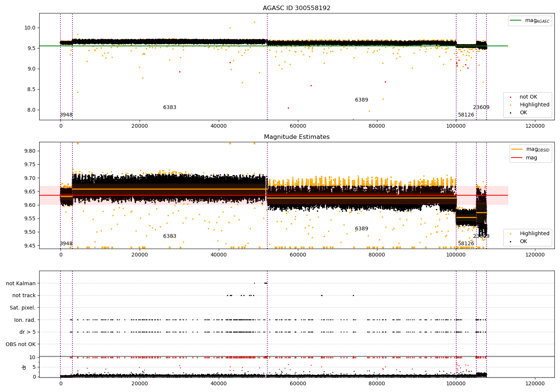Screen dimensions: 560x392
Task: Click the red 'mag' legend line sample
Action: [x=517, y=158]
